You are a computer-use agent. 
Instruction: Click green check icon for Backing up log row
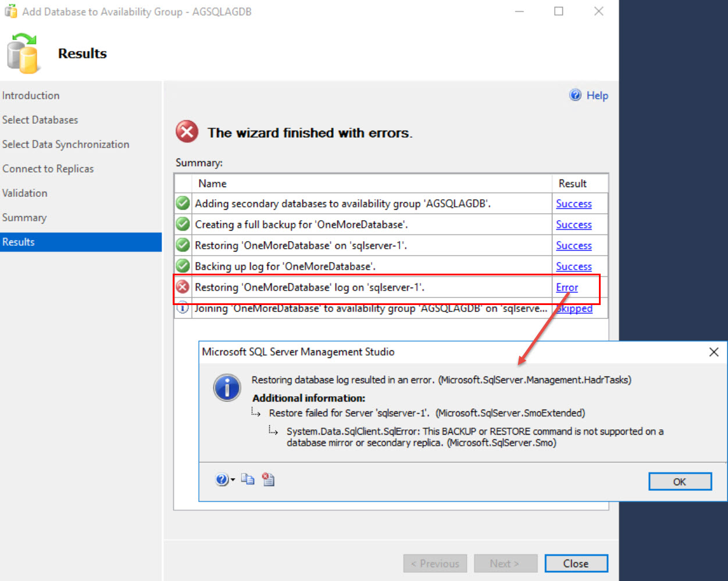(x=183, y=266)
